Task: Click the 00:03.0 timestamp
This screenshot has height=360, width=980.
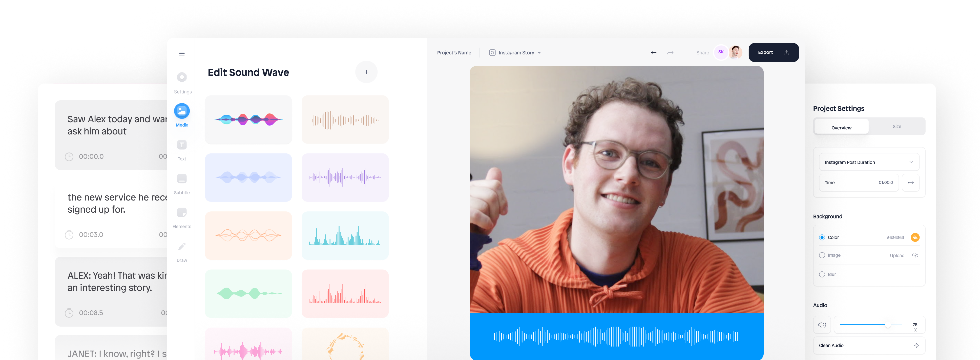Action: (x=91, y=234)
